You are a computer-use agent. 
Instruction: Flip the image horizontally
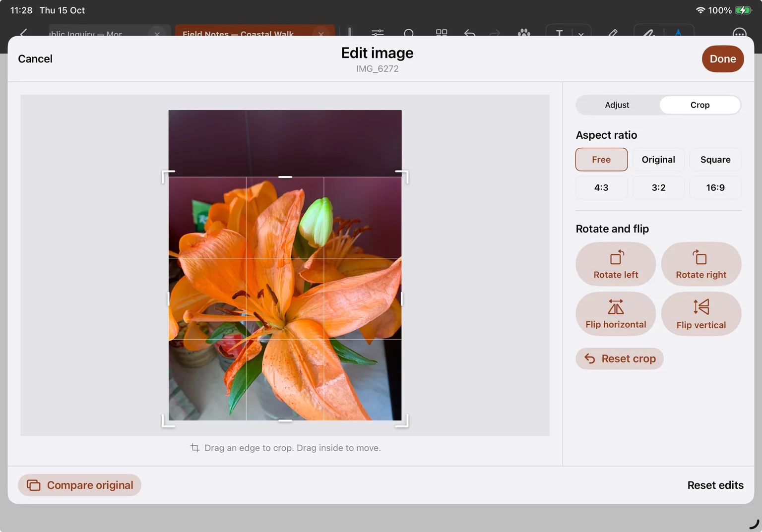(x=616, y=314)
